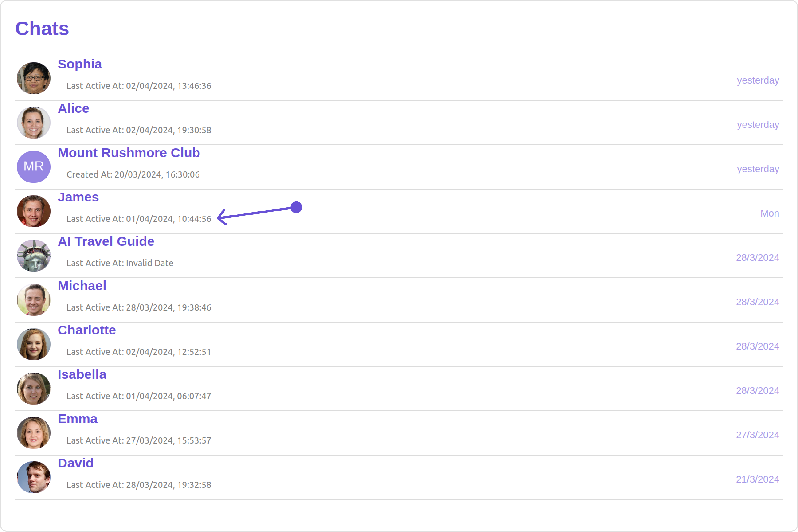This screenshot has width=798, height=532.
Task: Click James's last active timestamp text
Action: point(139,219)
